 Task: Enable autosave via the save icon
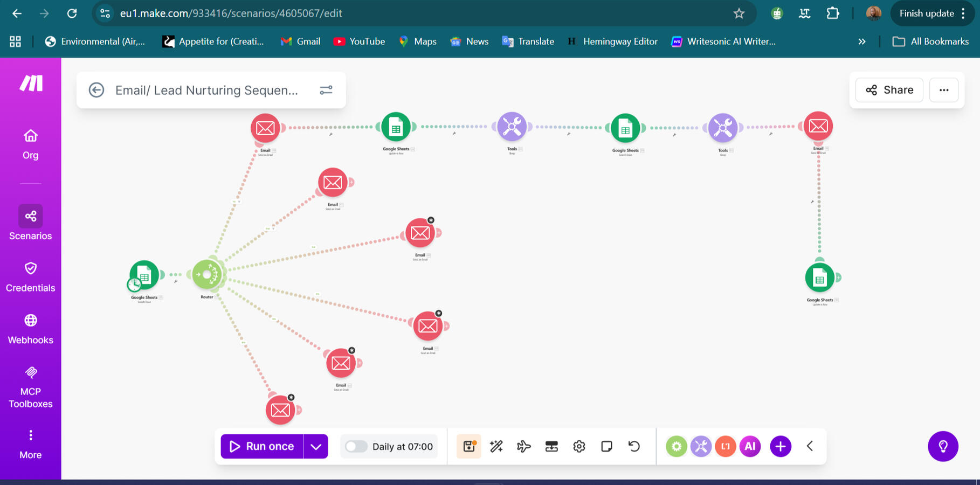click(x=468, y=446)
